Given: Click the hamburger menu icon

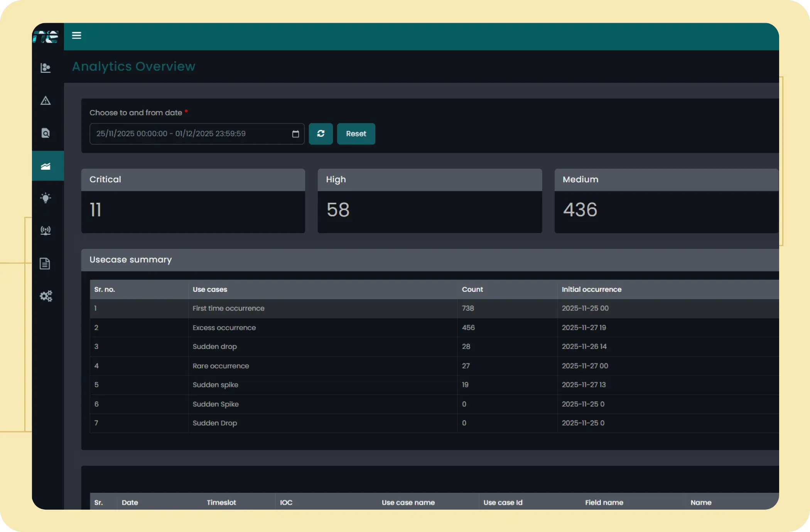Looking at the screenshot, I should pyautogui.click(x=76, y=35).
